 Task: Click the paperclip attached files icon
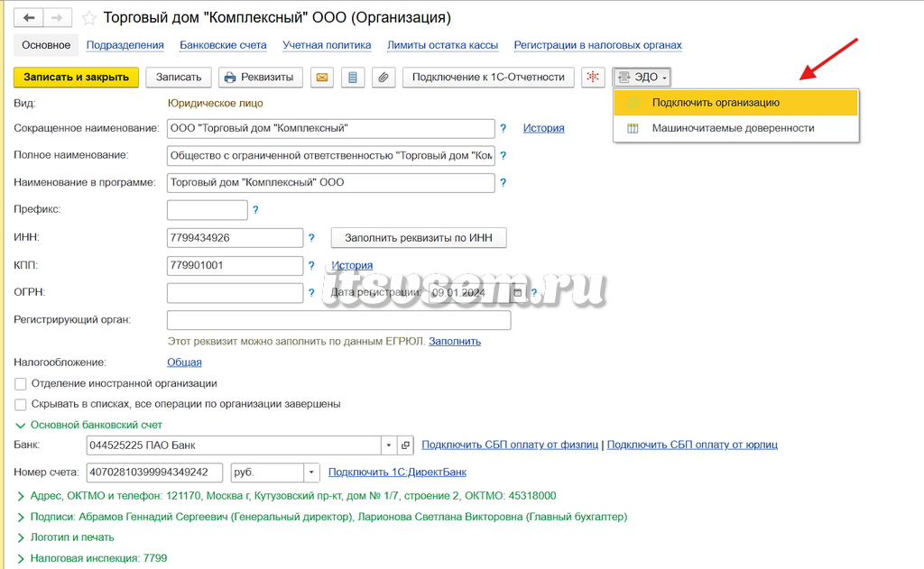pyautogui.click(x=383, y=78)
